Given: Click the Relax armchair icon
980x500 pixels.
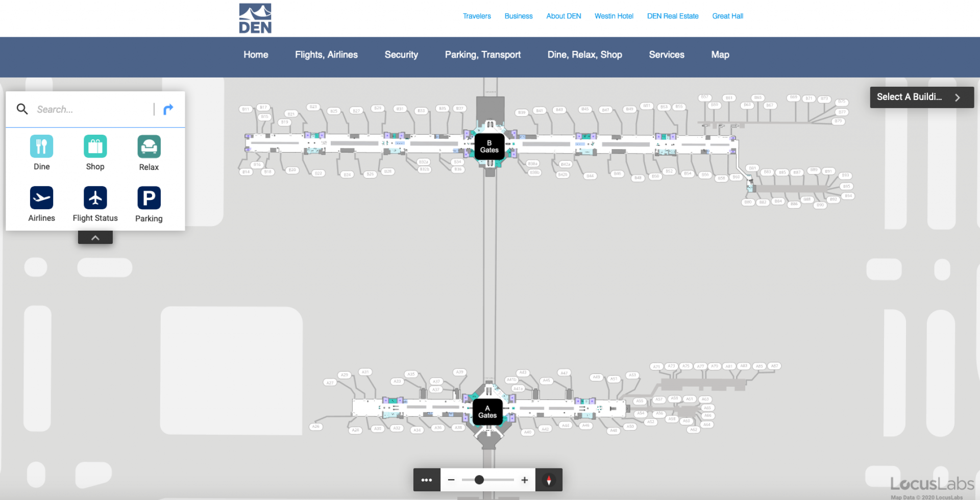Looking at the screenshot, I should point(149,146).
